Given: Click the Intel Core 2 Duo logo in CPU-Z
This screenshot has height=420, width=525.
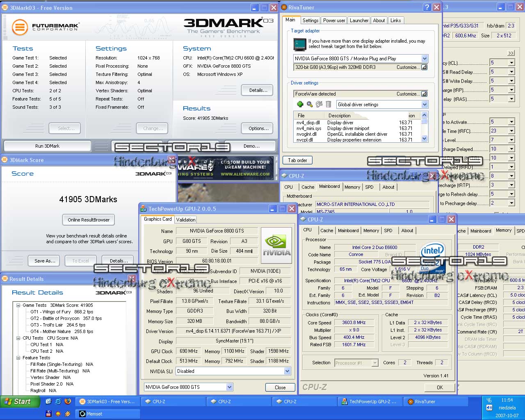Looking at the screenshot, I should (432, 258).
